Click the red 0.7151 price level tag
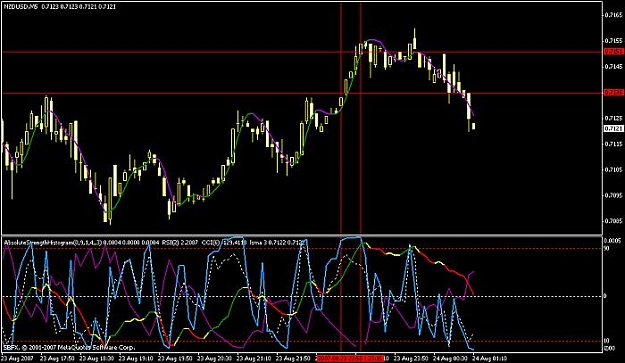625x363 pixels. click(613, 51)
